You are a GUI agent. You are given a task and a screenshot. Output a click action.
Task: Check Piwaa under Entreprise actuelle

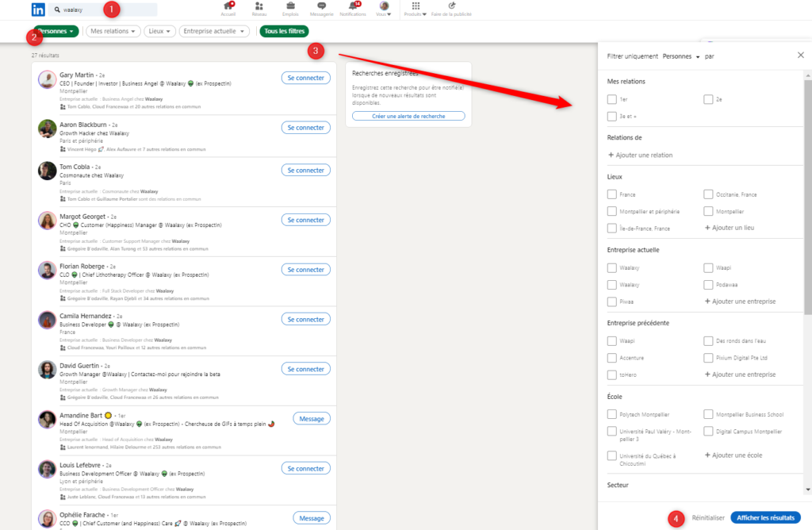612,301
